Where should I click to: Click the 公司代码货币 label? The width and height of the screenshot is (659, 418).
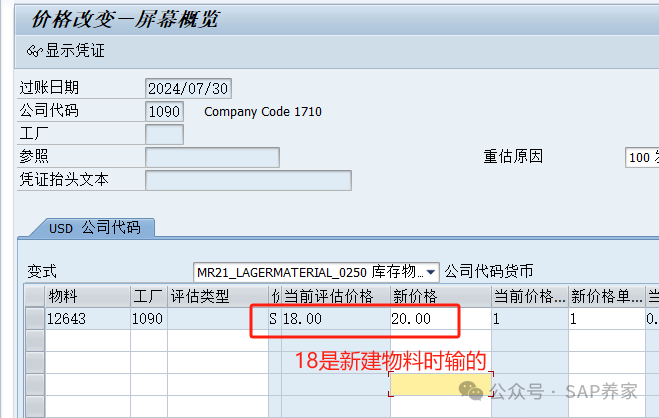coord(489,271)
